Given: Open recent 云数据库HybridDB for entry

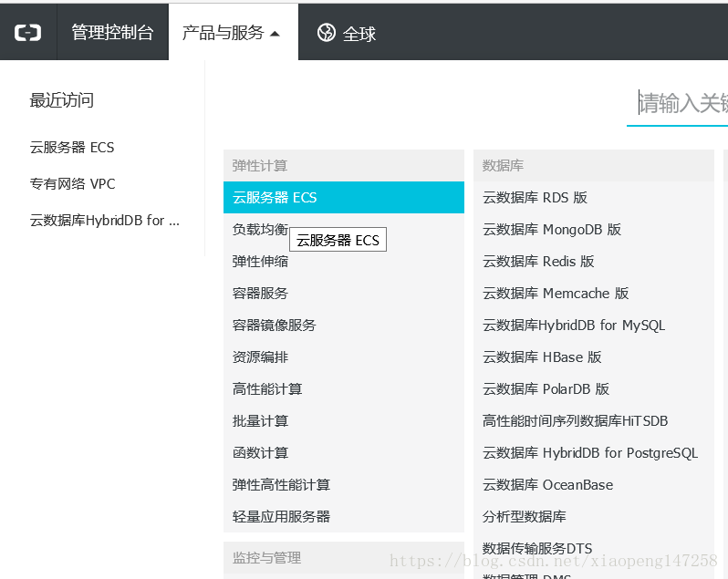Looking at the screenshot, I should click(104, 220).
